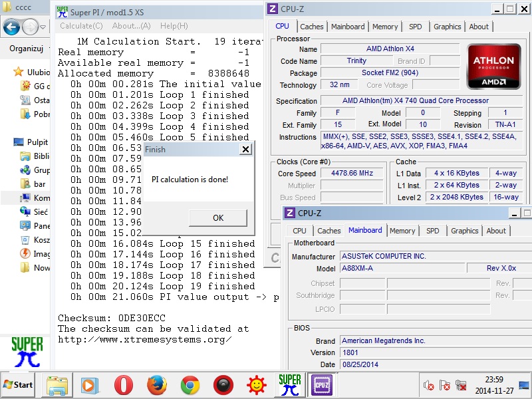
Task: Select Memory tab in lower CPU-Z window
Action: click(x=402, y=231)
